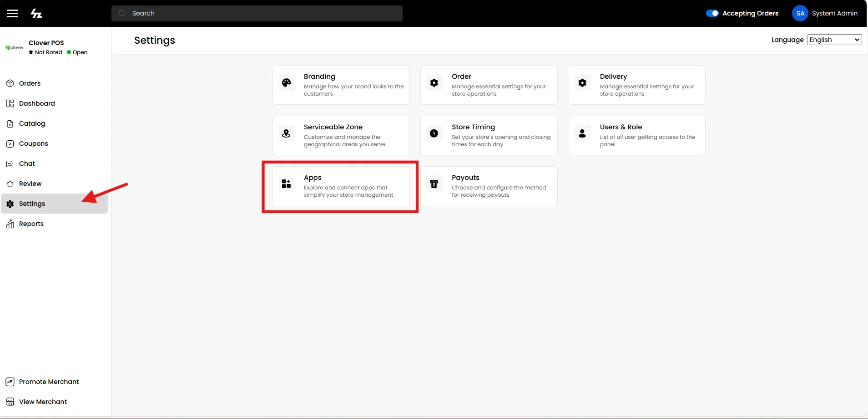Open the Language dropdown
Screen dimensions: 868x419
(835, 40)
